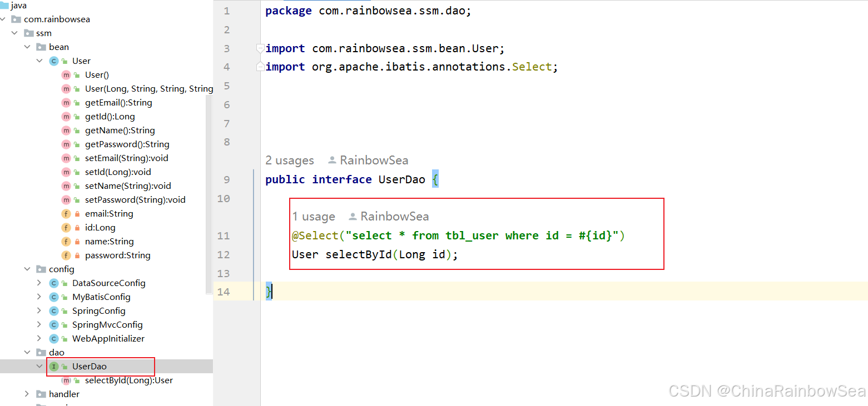Select selectById(Long):User in the tree
Screen dimensions: 868x406
pos(129,380)
